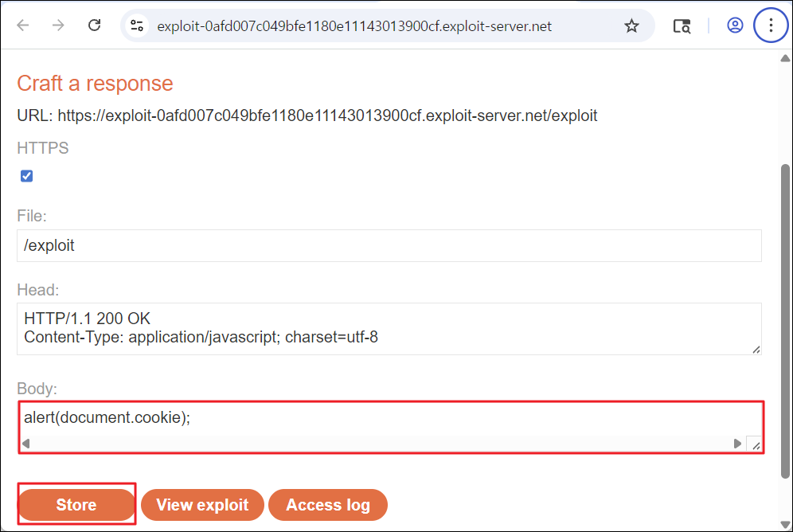
Task: Click the Body textarea right scroll arrow
Action: pyautogui.click(x=737, y=444)
